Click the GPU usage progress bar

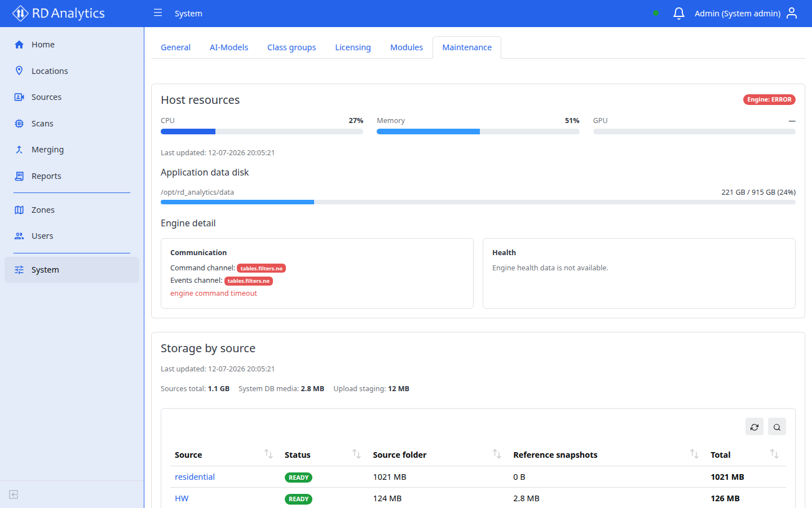click(x=694, y=132)
